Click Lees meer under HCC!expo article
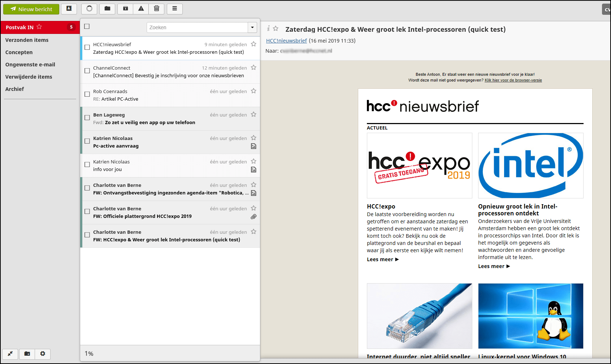611x364 pixels. click(383, 259)
